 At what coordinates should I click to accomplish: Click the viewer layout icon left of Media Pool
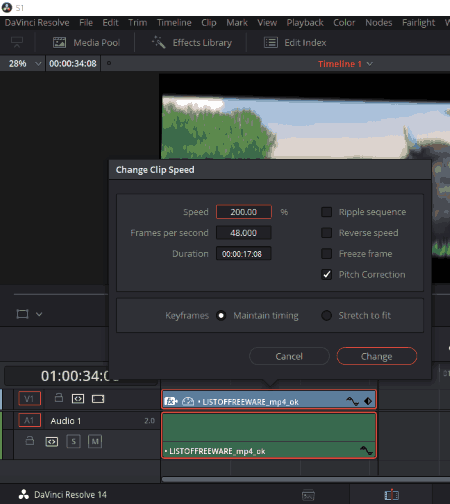click(x=17, y=42)
